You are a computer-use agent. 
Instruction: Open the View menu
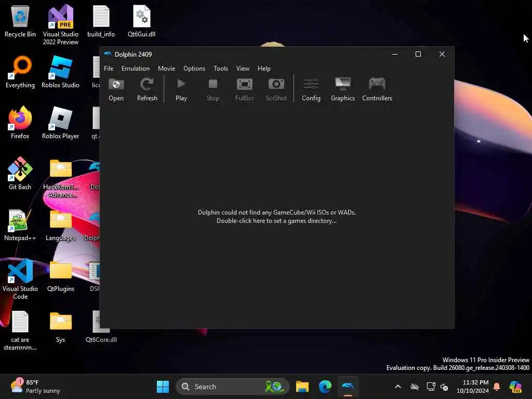(x=243, y=69)
